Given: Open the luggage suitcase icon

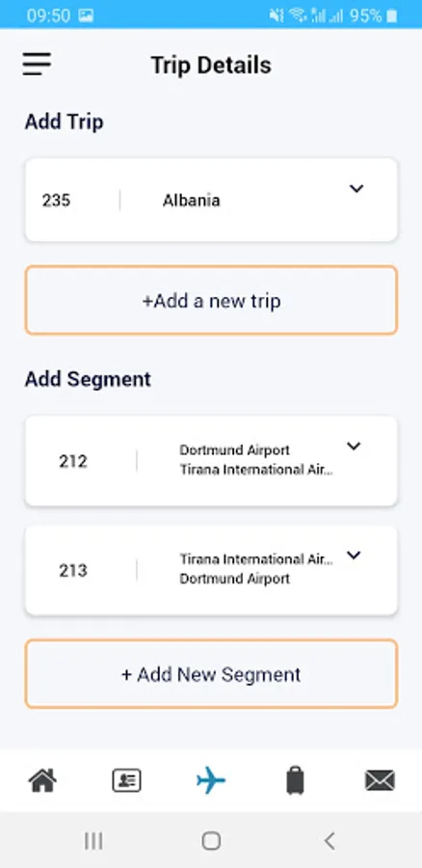Looking at the screenshot, I should coord(296,780).
